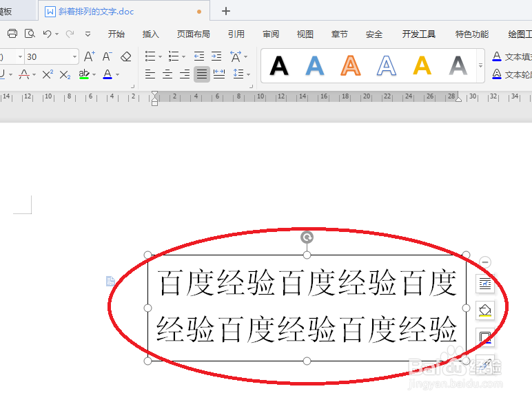Increase font size with A+ icon
Image resolution: width=532 pixels, height=402 pixels.
(x=89, y=56)
